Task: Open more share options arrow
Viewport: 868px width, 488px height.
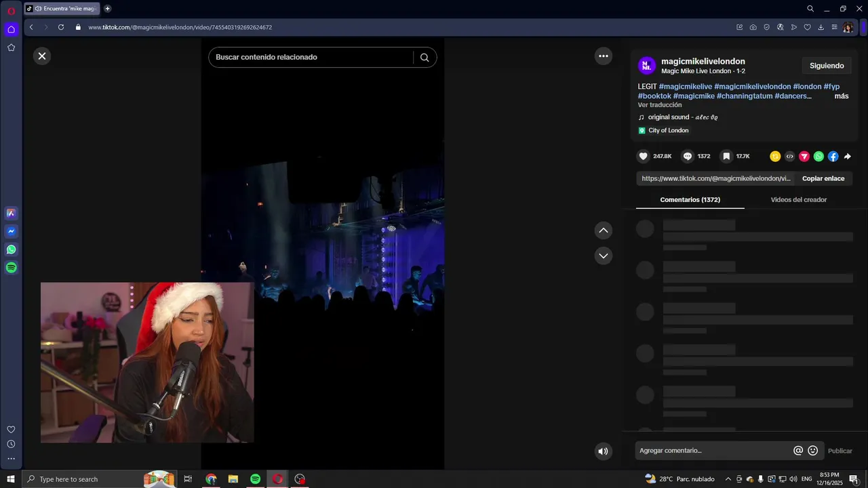Action: tap(847, 157)
